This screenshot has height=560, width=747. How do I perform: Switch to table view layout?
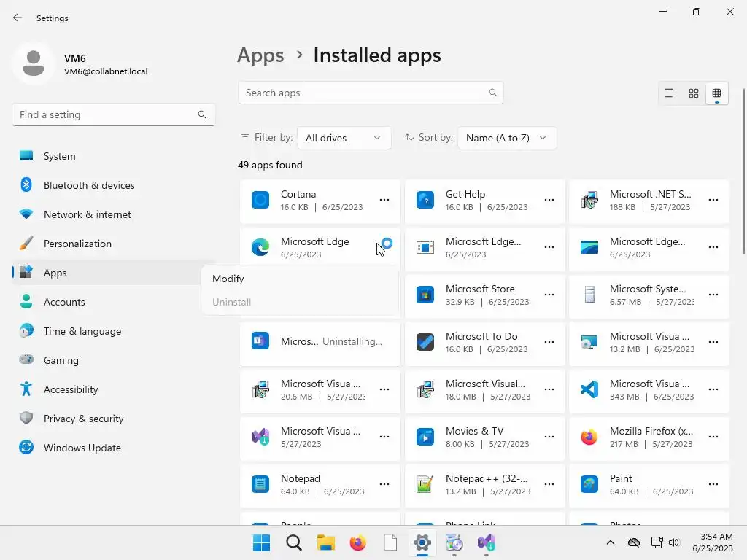(x=717, y=93)
